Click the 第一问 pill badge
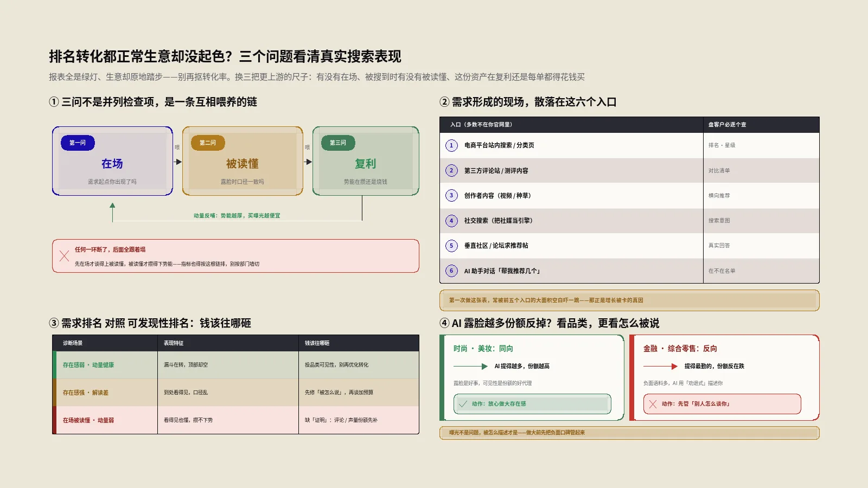The height and width of the screenshot is (488, 868). pos(78,143)
